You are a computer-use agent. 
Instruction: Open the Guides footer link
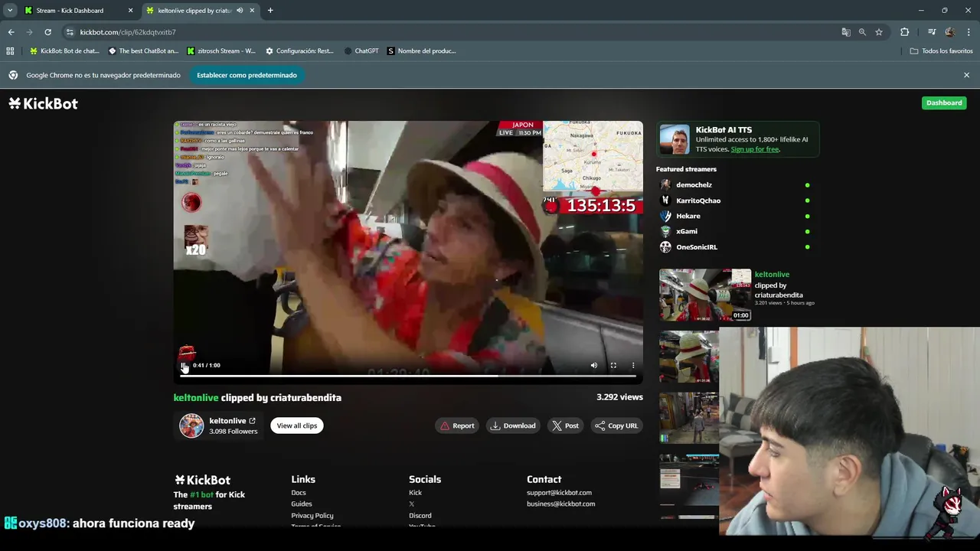point(302,504)
